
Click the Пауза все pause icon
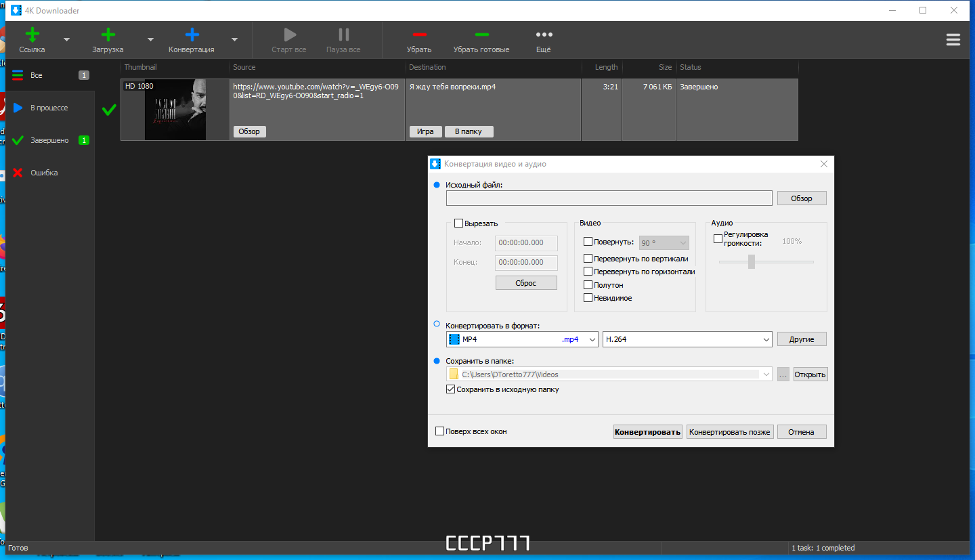[344, 35]
